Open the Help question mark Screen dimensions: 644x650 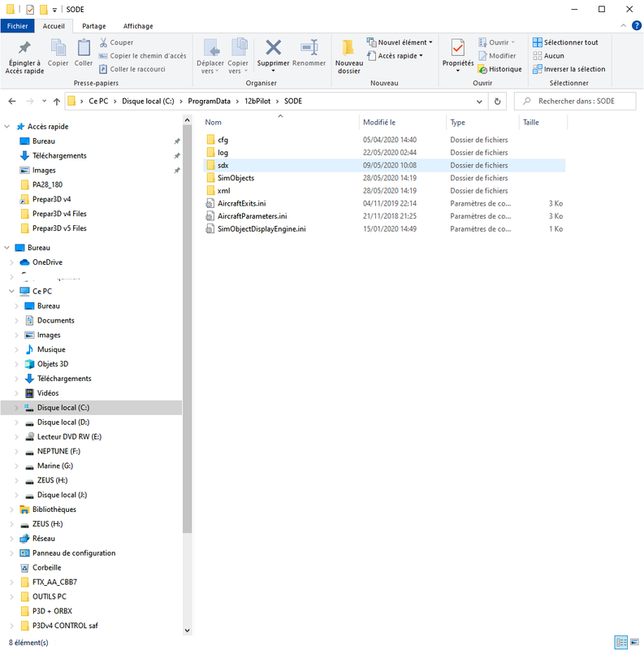coord(637,26)
